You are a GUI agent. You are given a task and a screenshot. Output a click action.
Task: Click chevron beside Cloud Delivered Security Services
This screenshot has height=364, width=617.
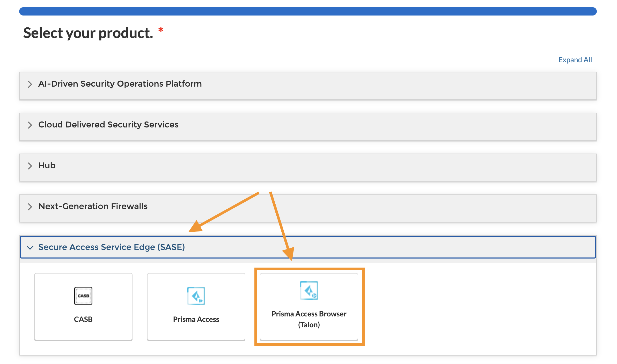(30, 125)
